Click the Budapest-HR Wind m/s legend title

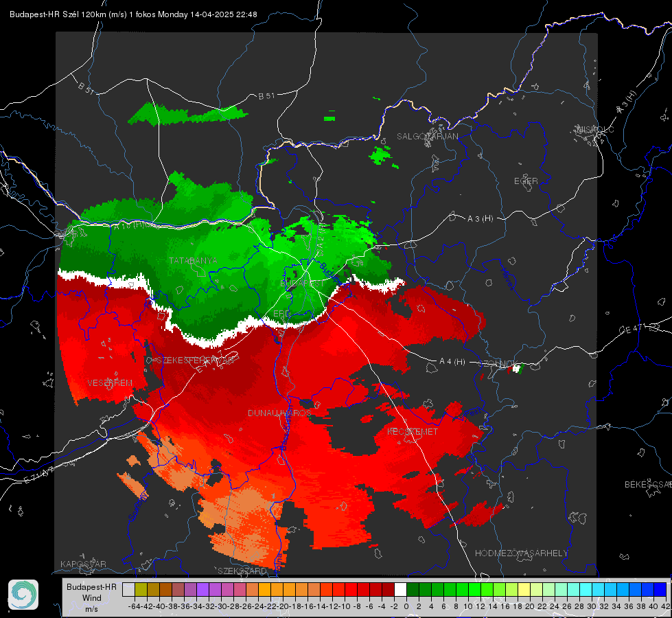(x=91, y=597)
